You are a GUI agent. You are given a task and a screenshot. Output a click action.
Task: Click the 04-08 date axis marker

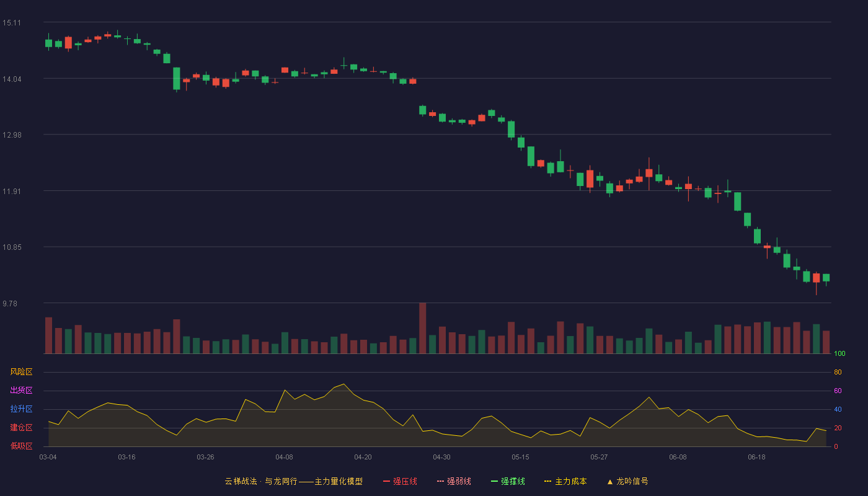[x=284, y=457]
